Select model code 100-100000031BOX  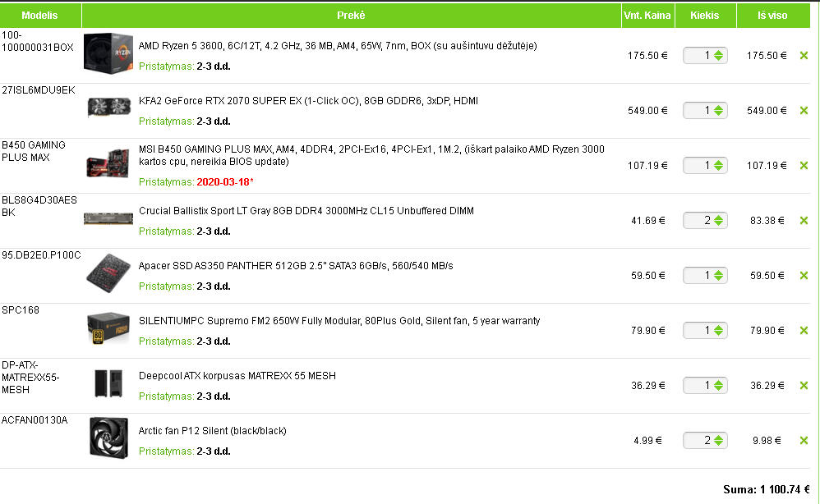click(x=38, y=41)
